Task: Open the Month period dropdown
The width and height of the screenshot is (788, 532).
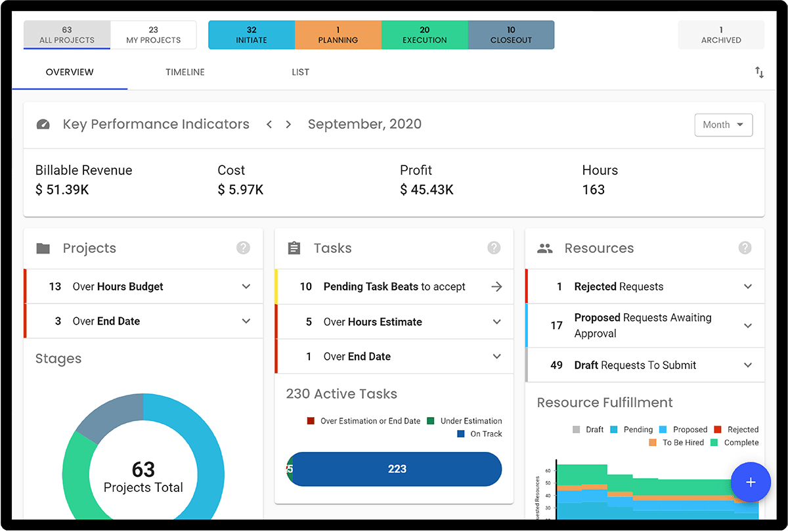Action: (724, 125)
